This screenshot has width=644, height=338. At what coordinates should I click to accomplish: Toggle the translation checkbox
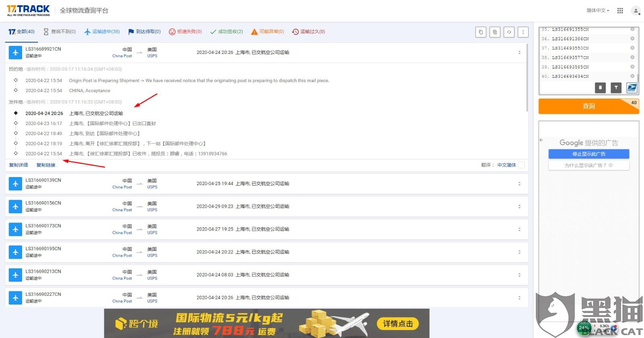pyautogui.click(x=522, y=165)
